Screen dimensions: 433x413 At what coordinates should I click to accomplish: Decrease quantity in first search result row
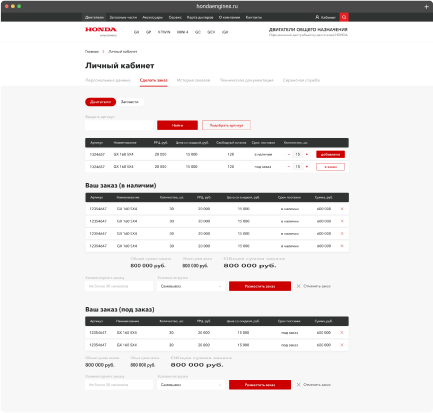pyautogui.click(x=289, y=154)
